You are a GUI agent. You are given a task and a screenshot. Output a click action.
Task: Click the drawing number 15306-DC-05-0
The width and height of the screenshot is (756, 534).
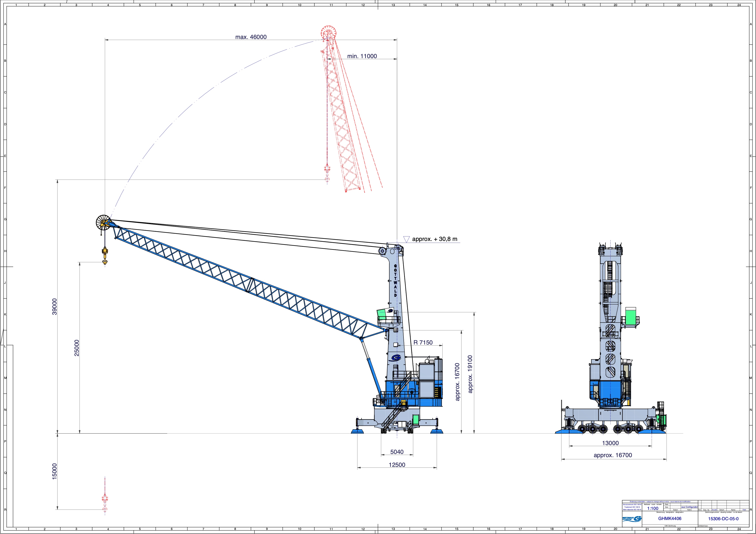tap(723, 519)
